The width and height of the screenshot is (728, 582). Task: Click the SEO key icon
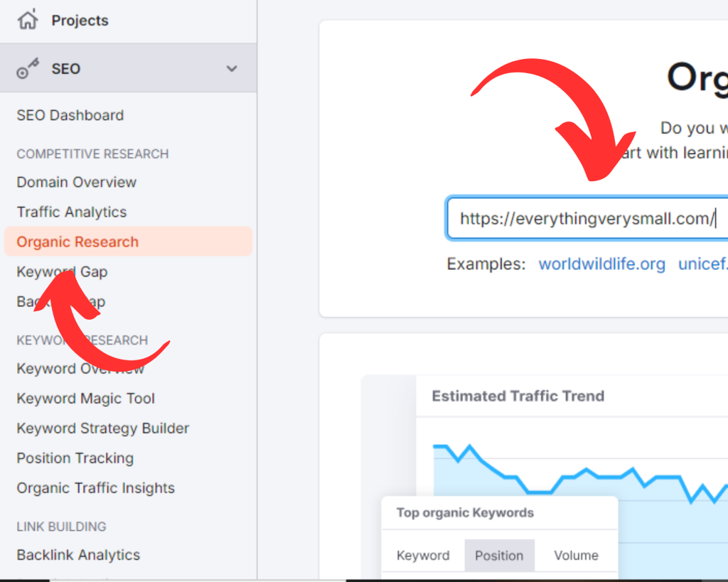[x=27, y=69]
